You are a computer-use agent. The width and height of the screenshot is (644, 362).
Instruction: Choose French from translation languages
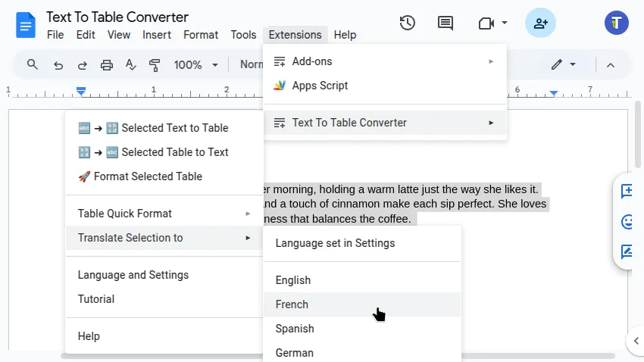(292, 304)
